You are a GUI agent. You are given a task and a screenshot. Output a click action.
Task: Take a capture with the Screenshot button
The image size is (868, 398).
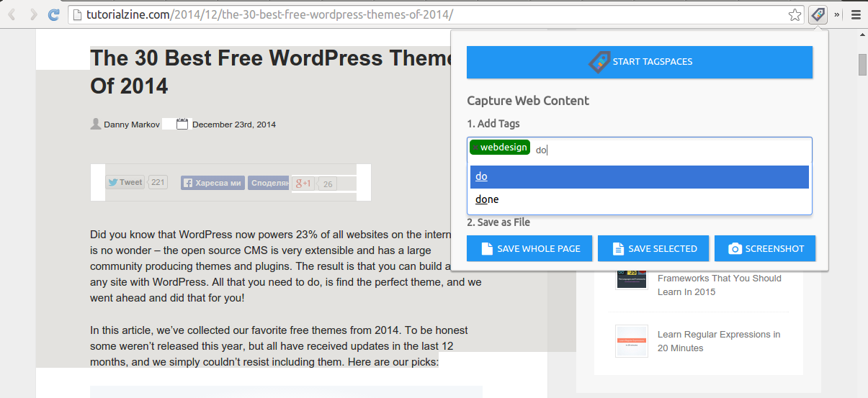(x=765, y=248)
